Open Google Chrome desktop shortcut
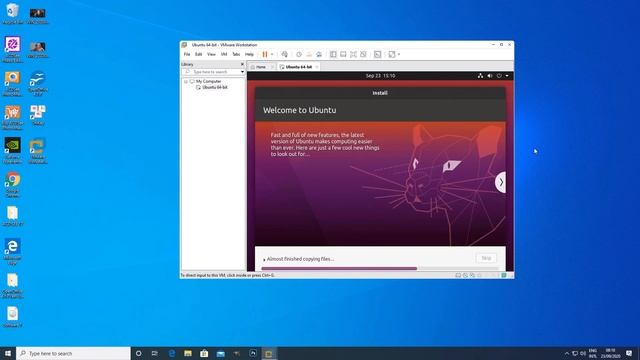The width and height of the screenshot is (640, 360). pyautogui.click(x=13, y=185)
